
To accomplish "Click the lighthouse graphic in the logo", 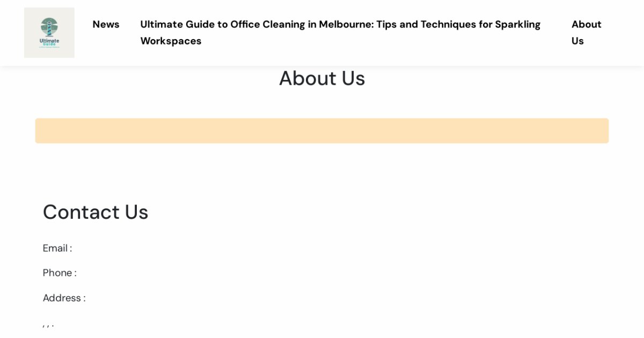I will [49, 26].
